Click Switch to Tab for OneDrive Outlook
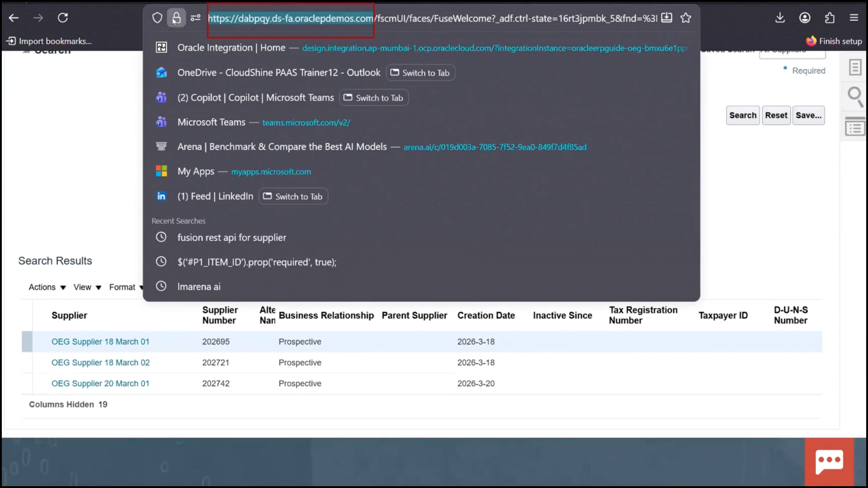The width and height of the screenshot is (868, 488). (x=420, y=73)
